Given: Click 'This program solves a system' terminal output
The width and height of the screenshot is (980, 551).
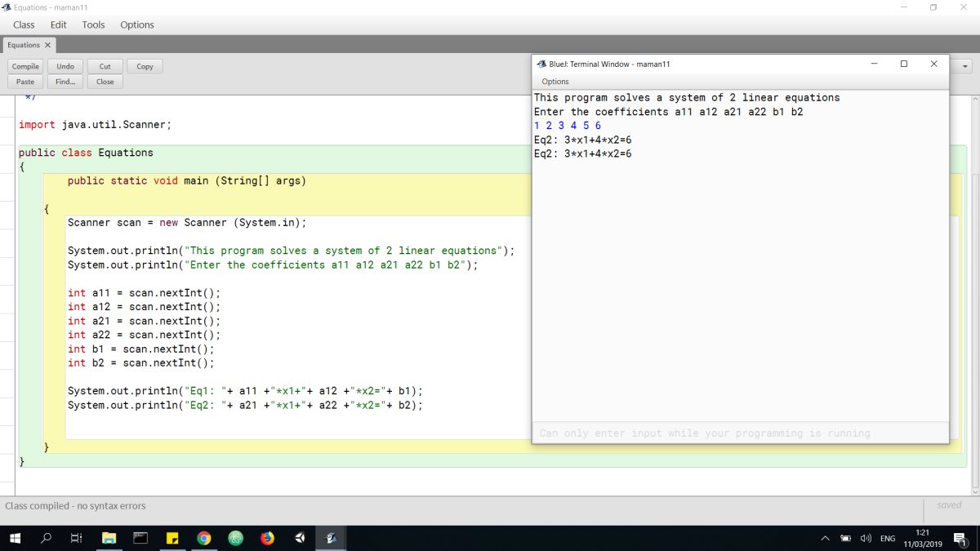Looking at the screenshot, I should 687,97.
